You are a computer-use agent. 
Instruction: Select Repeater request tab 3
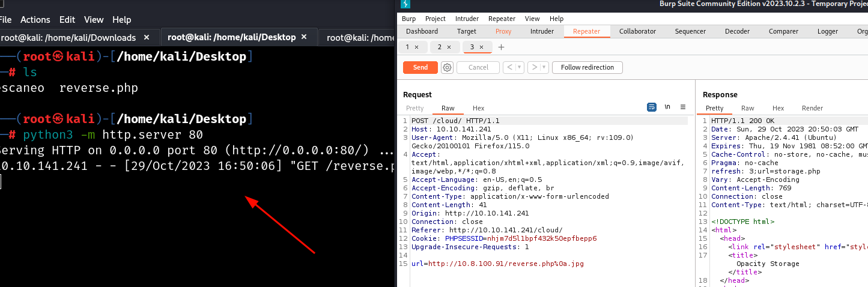click(472, 47)
